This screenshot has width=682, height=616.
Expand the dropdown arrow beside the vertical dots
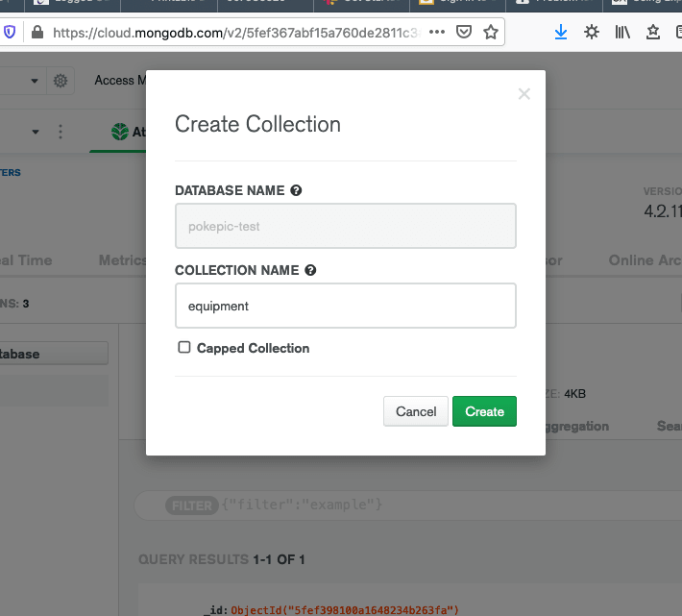click(x=36, y=132)
